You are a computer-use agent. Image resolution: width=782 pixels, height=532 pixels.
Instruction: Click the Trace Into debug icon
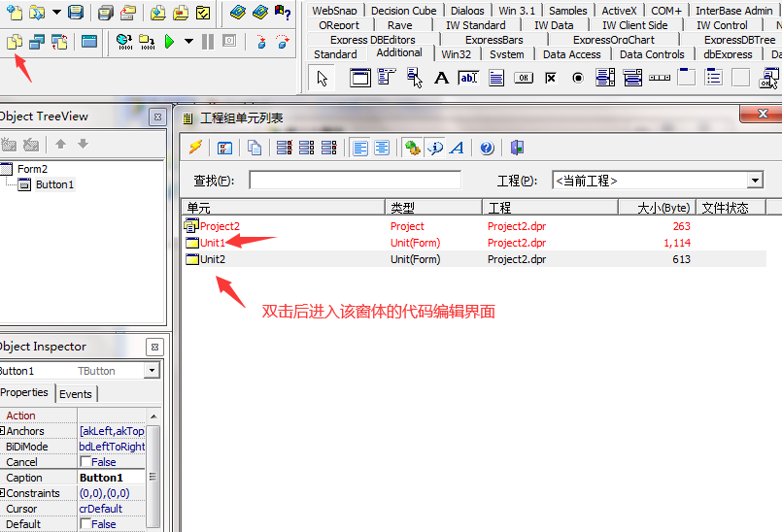(x=261, y=42)
